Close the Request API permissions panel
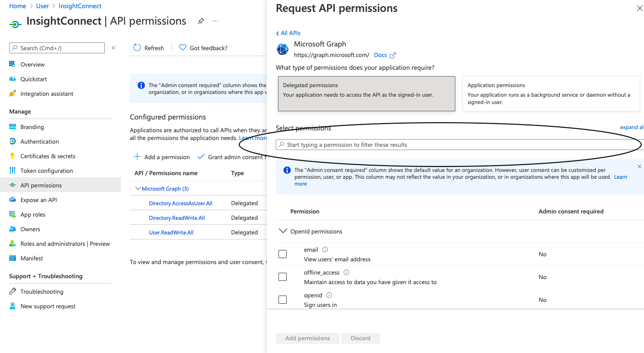644x353 pixels. [639, 8]
